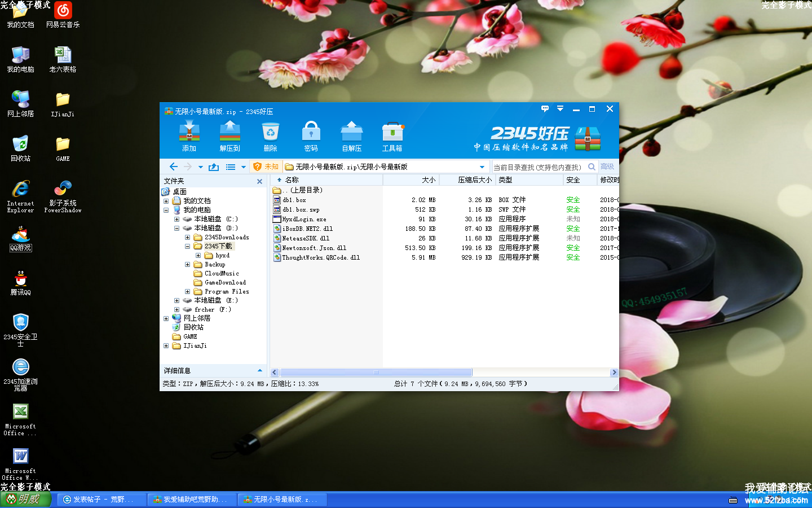Open 影子系统 PowerShadow desktop icon
This screenshot has height=508, width=812.
63,196
